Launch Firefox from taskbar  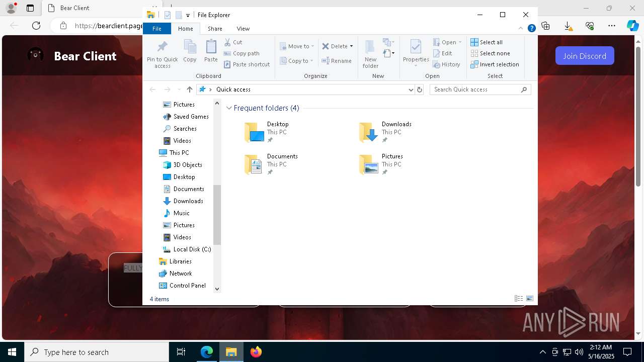[x=256, y=352]
